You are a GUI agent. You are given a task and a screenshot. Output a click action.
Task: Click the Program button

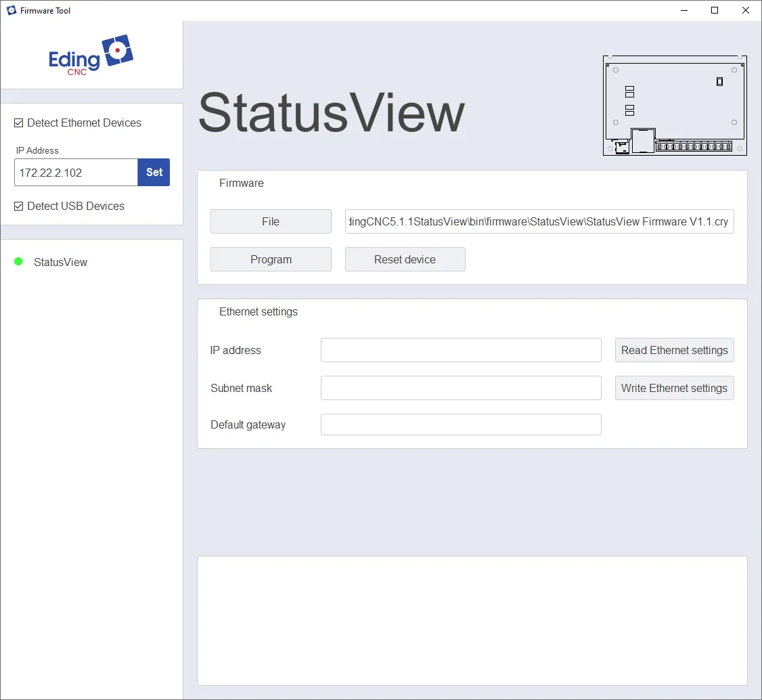tap(271, 259)
